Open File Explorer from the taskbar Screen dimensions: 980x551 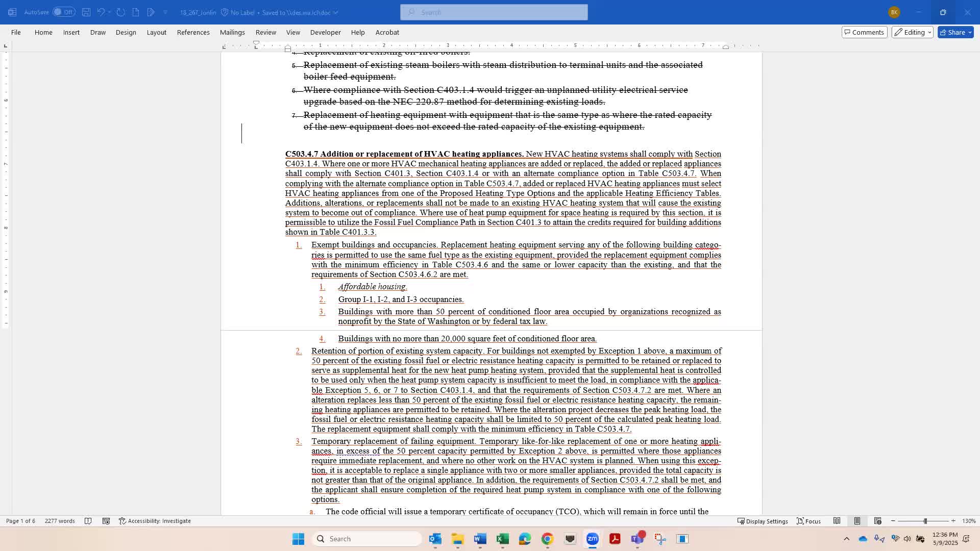[x=457, y=539]
